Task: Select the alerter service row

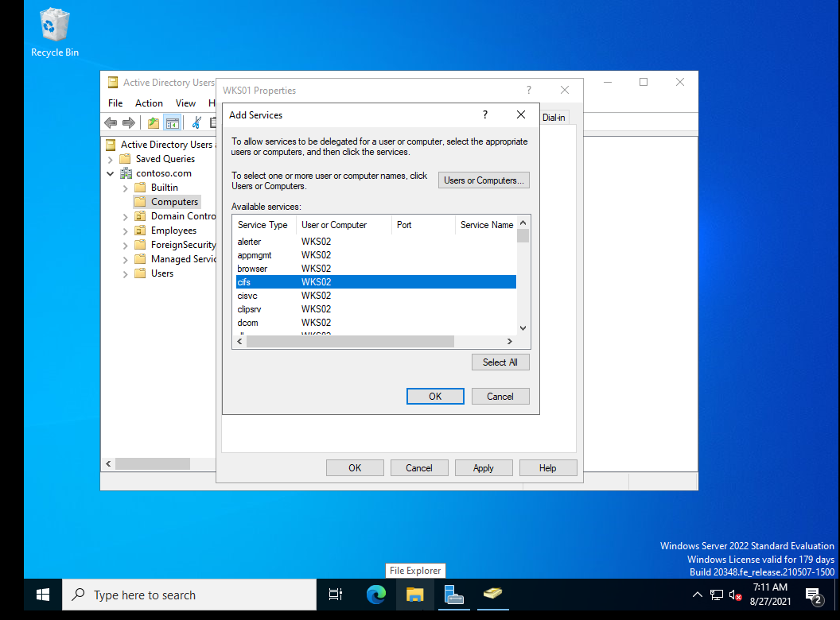Action: [x=376, y=242]
